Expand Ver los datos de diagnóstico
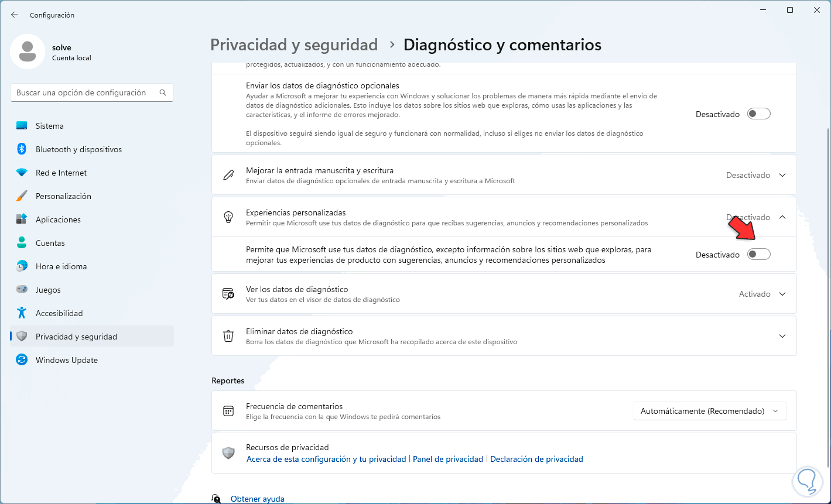 (x=782, y=294)
